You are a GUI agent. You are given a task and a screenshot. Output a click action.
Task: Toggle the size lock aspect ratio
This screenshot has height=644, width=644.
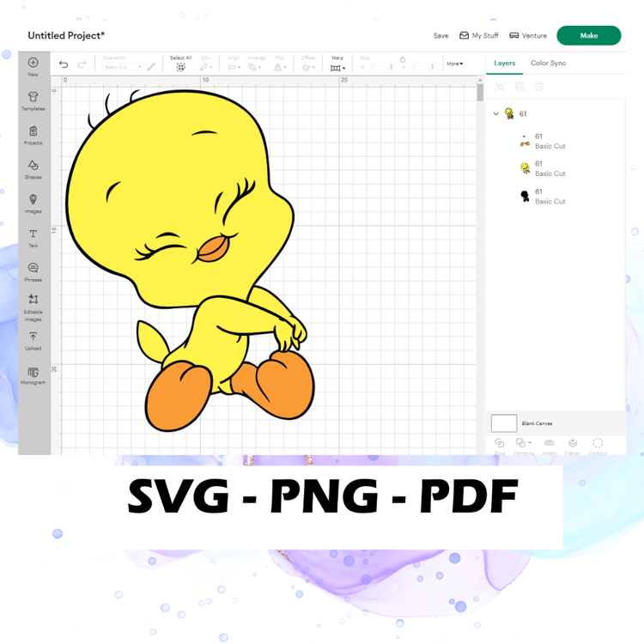403,59
